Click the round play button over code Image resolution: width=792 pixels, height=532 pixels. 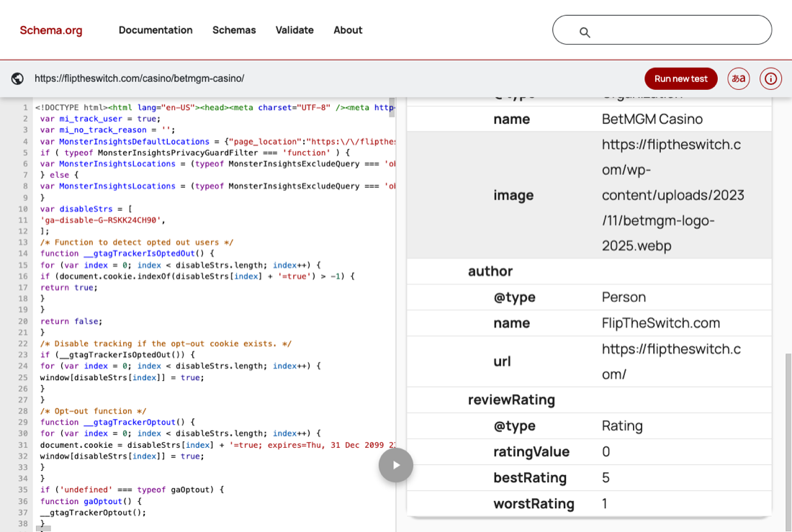click(396, 465)
